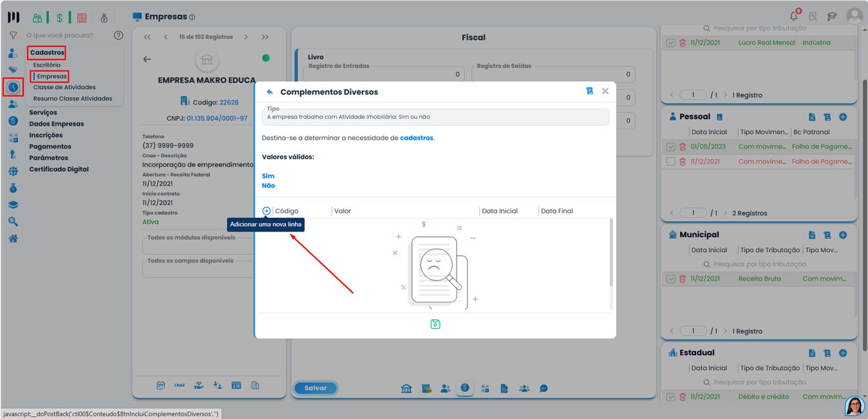Open the layers stack module in sidebar
The image size is (868, 419).
[x=13, y=205]
